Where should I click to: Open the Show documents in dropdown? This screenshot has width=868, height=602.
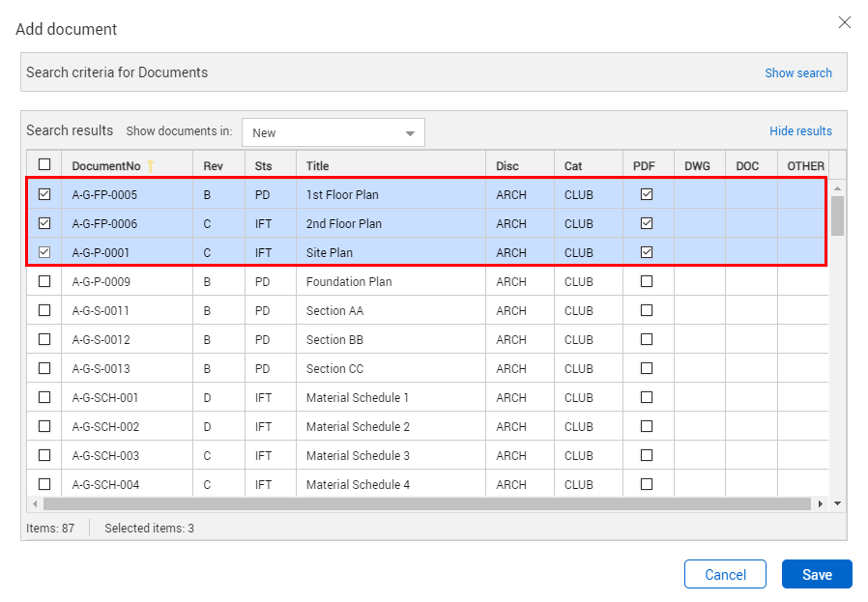333,132
